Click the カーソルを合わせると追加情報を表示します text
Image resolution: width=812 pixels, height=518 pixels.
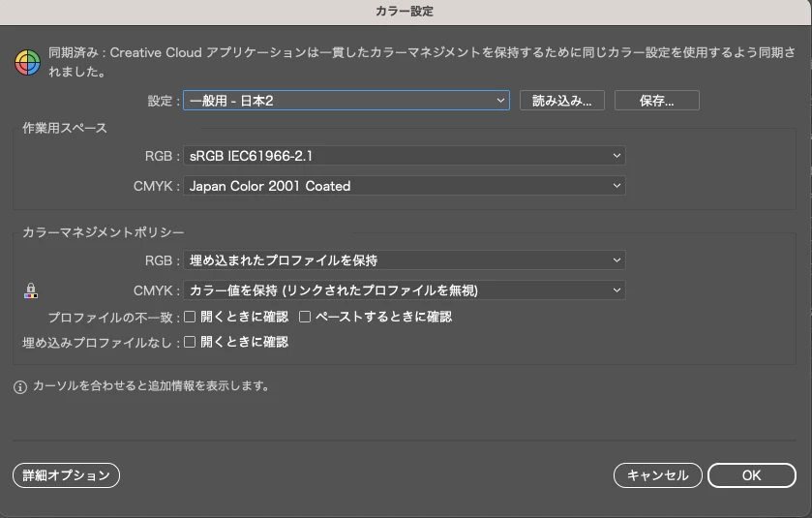click(151, 386)
